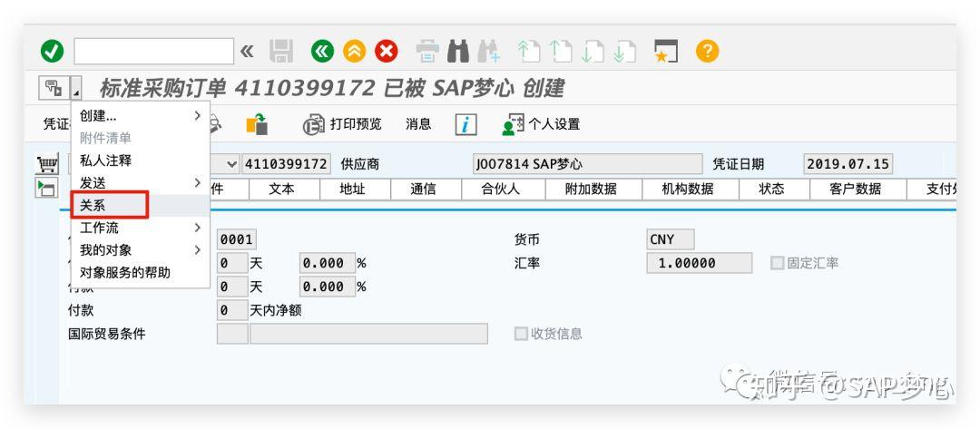Toggle the object services dropdown arrow
The width and height of the screenshot is (980, 428).
click(x=75, y=87)
